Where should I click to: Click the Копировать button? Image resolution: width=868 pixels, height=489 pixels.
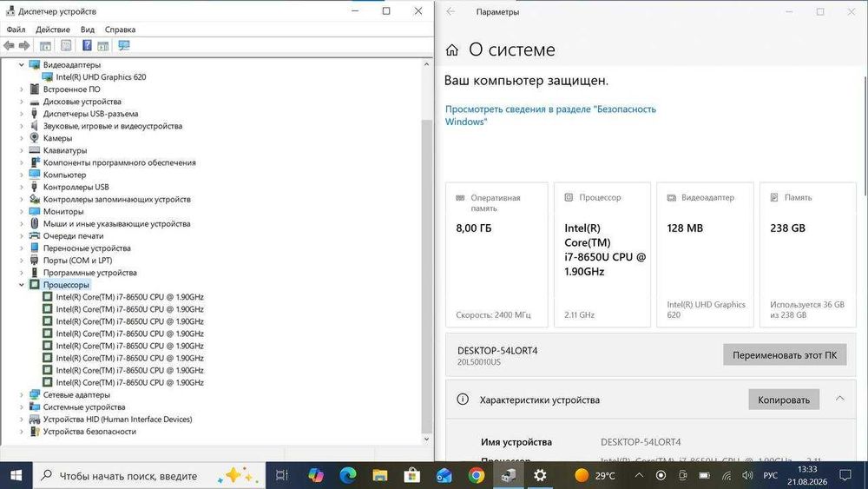[783, 400]
